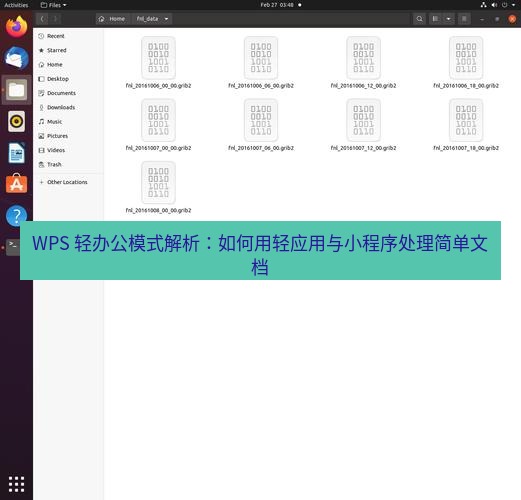This screenshot has width=521, height=500.
Task: Select the fnl_20161006_06_00.grib2 file icon
Action: [x=261, y=58]
